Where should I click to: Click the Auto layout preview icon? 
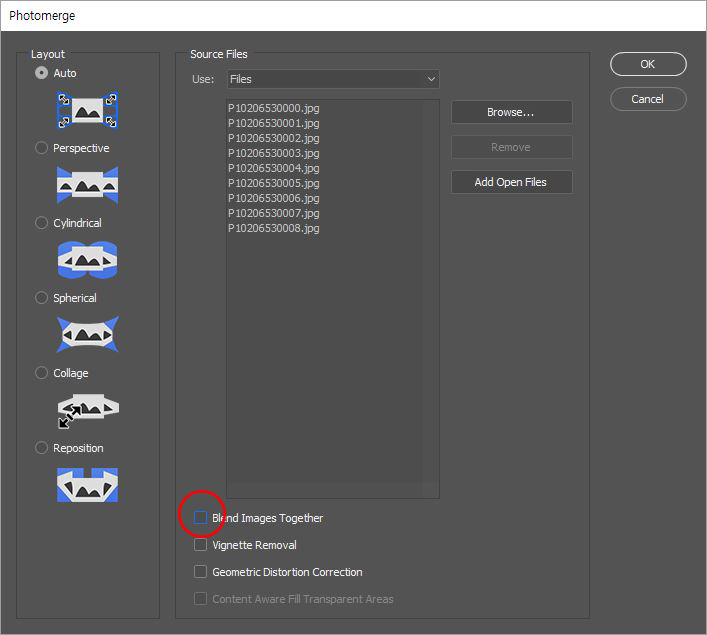coord(87,110)
